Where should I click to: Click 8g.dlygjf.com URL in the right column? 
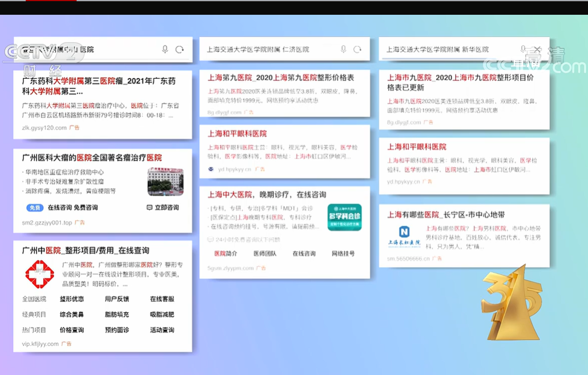[x=404, y=122]
